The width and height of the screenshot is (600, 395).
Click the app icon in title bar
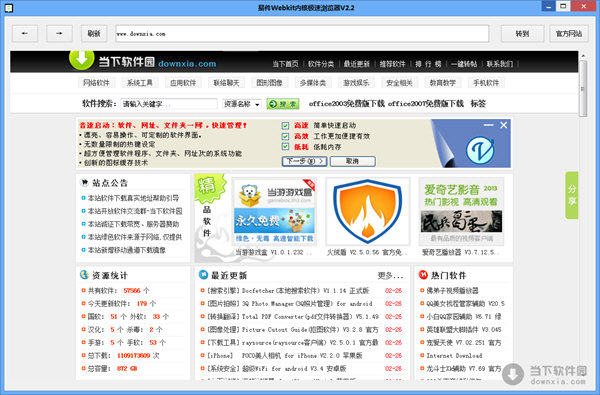coord(8,8)
